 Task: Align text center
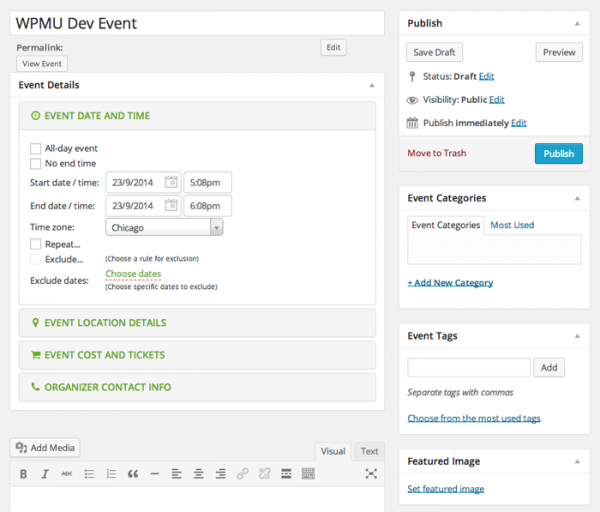pos(198,474)
